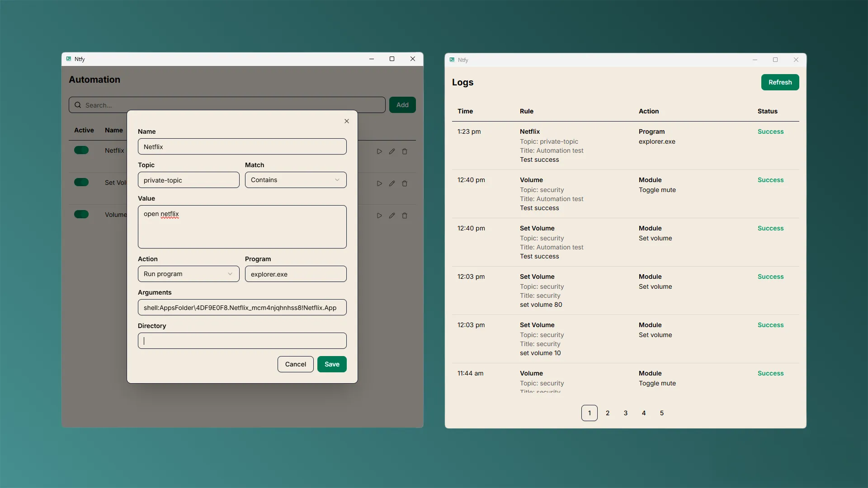
Task: Refresh the Logs list
Action: pyautogui.click(x=780, y=82)
